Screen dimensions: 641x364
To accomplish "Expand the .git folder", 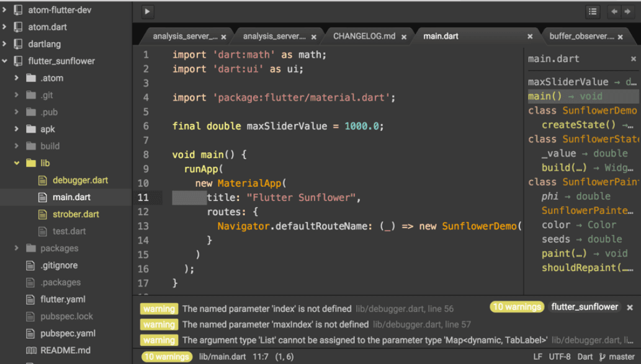I will click(x=16, y=95).
